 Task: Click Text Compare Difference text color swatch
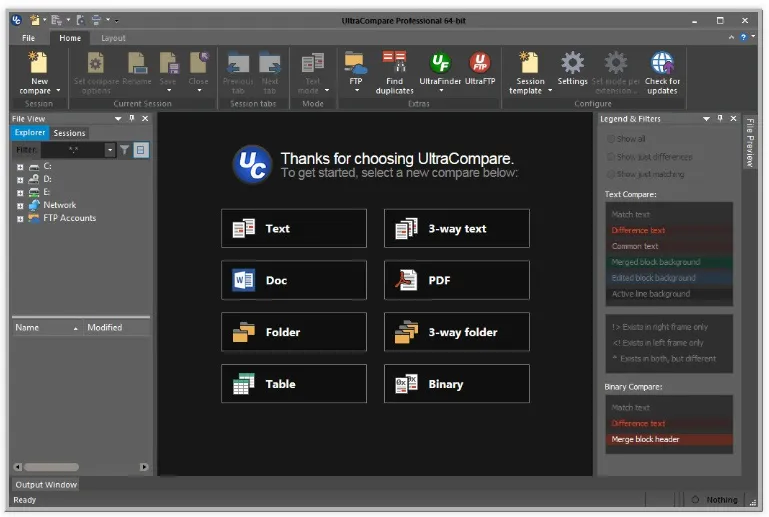[x=669, y=230]
